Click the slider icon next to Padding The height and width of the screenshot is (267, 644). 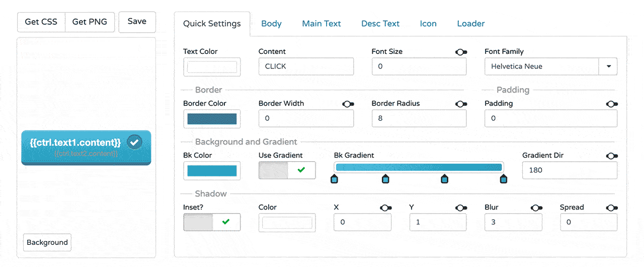tap(612, 104)
